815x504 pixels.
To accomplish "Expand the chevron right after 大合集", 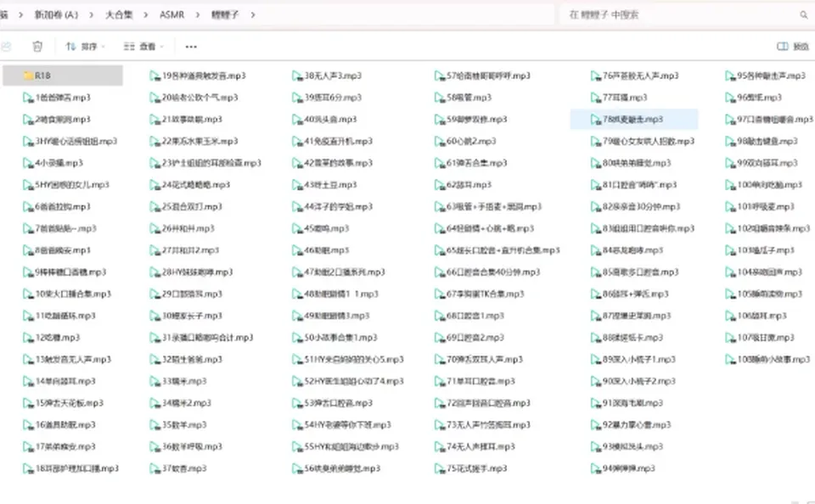I will (x=145, y=15).
